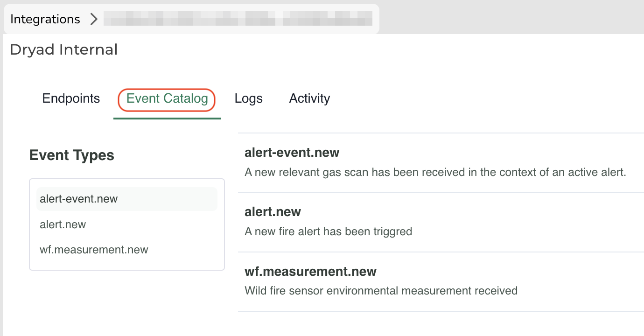Click empty space below wf.measurement.new in list box
This screenshot has width=644, height=336.
tap(126, 263)
